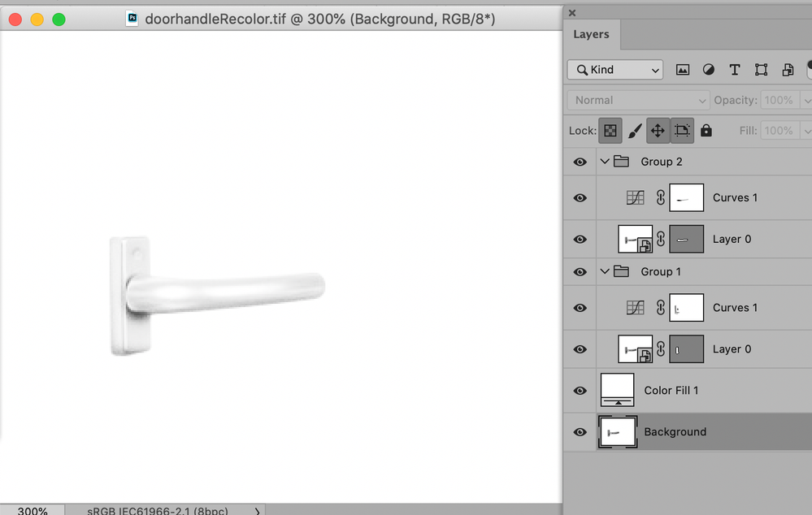Open the pixel layers filter icon

click(x=683, y=69)
